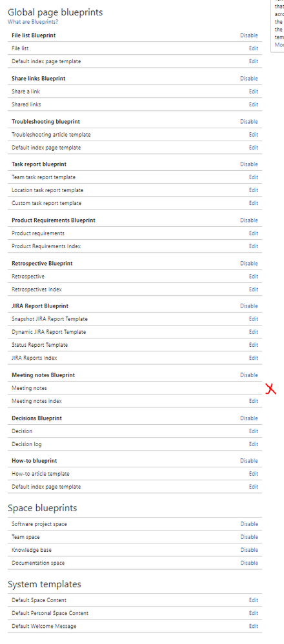Edit Retrospectives Index template
Viewport: 284px width, 644px height.
[x=254, y=289]
